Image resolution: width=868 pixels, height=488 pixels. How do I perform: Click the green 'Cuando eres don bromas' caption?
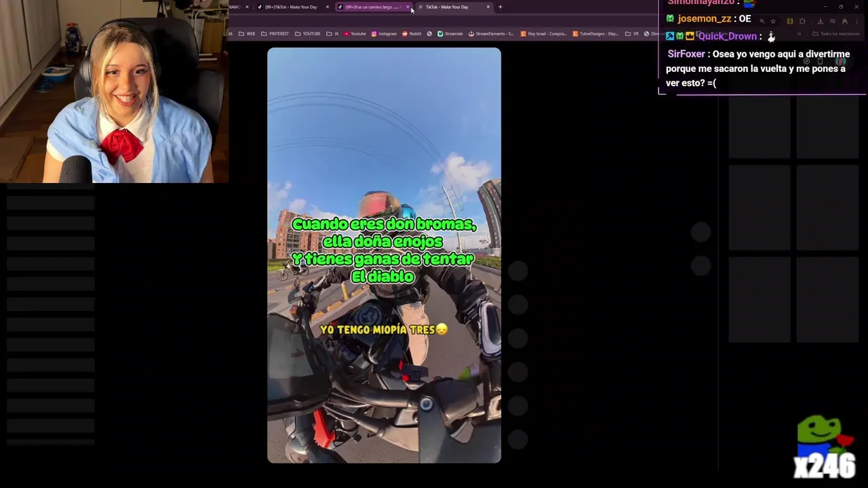pyautogui.click(x=384, y=250)
